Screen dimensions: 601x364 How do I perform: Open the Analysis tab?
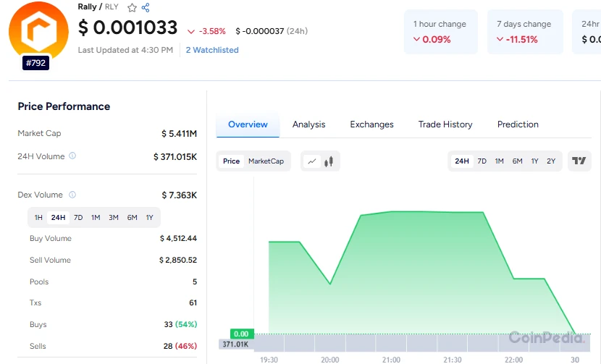308,124
